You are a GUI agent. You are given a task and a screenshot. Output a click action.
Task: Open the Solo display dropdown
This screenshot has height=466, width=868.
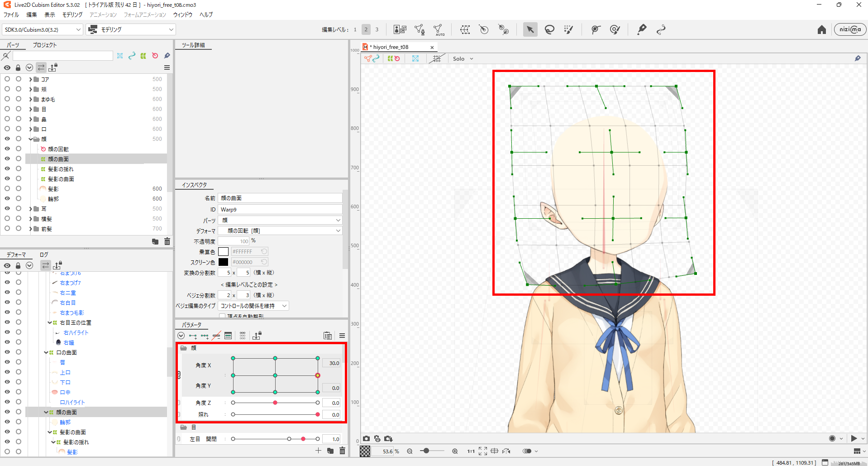pos(463,58)
